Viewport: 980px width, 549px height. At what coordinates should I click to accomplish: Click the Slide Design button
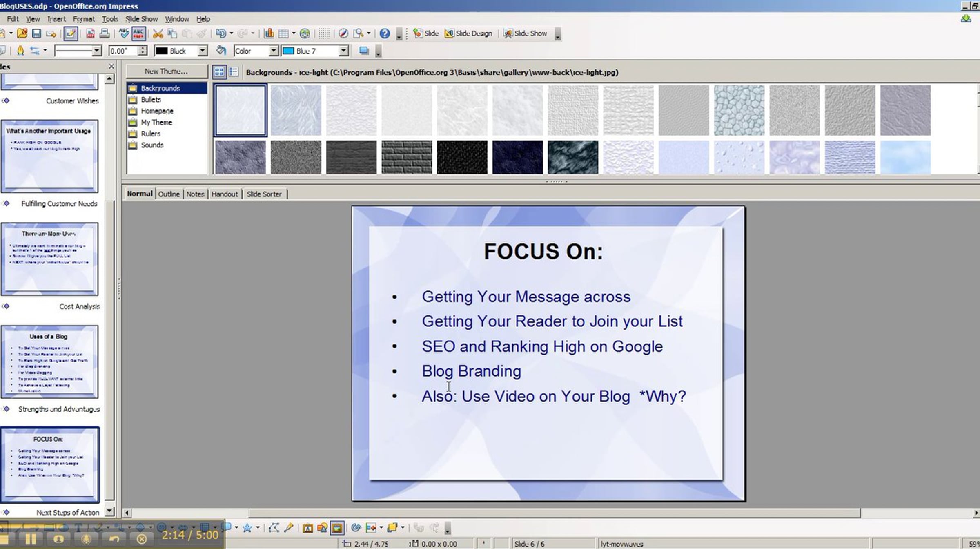(x=468, y=33)
